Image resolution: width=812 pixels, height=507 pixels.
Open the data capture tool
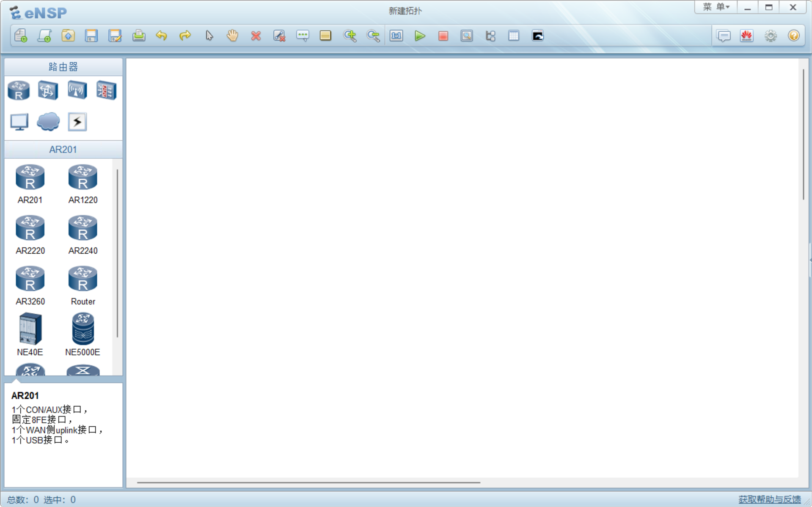pyautogui.click(x=467, y=36)
